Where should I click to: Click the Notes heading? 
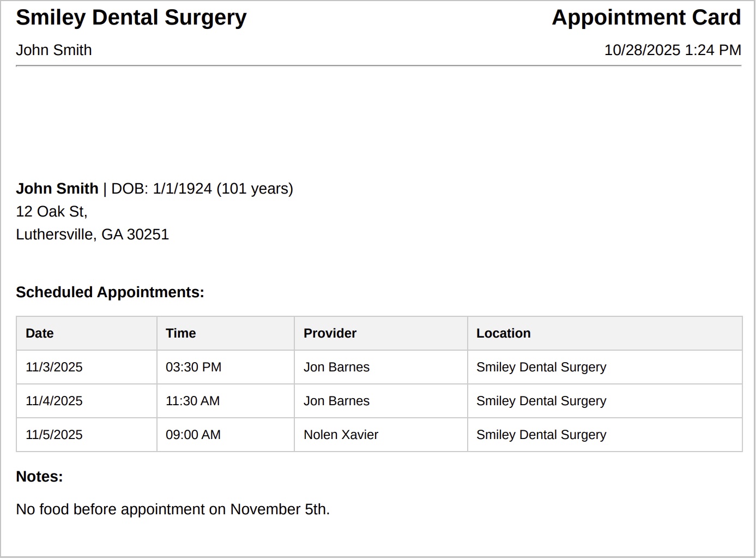pyautogui.click(x=39, y=477)
